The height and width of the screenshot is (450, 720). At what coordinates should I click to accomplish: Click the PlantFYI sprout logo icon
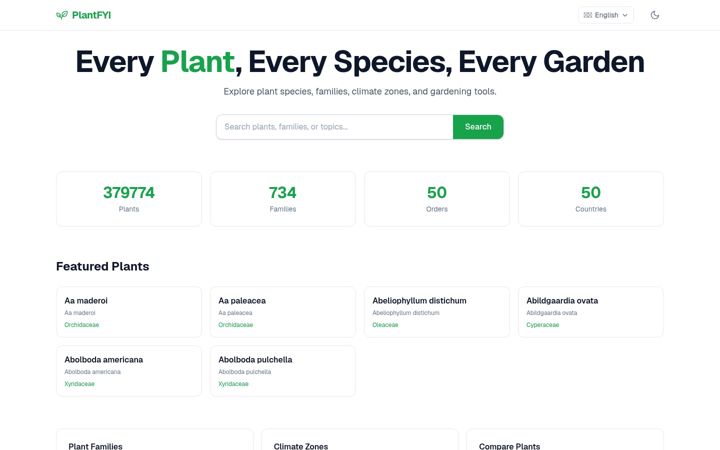[x=62, y=15]
